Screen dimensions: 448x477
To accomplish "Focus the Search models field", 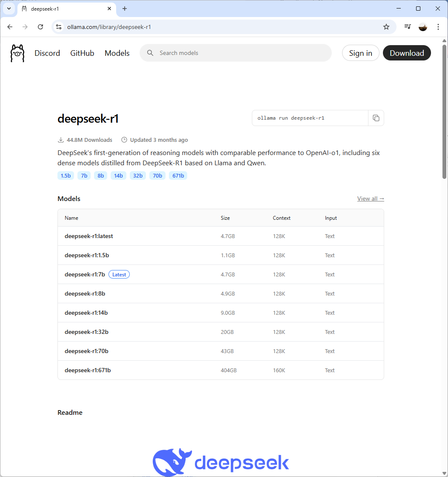I will coord(236,53).
